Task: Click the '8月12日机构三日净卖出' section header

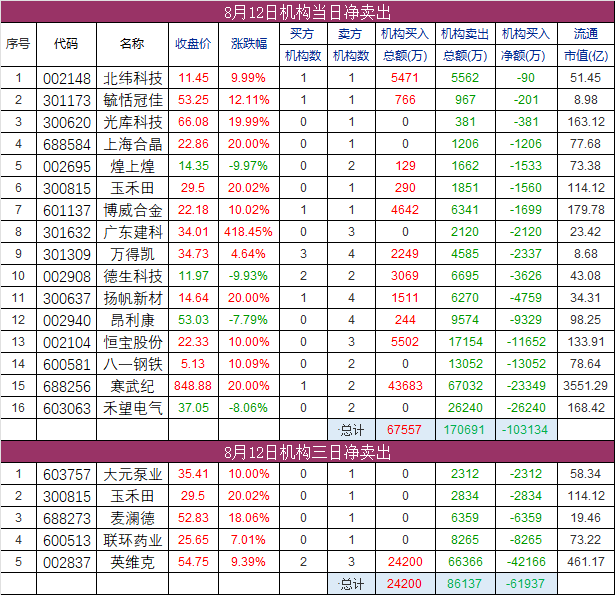Action: coord(308,452)
